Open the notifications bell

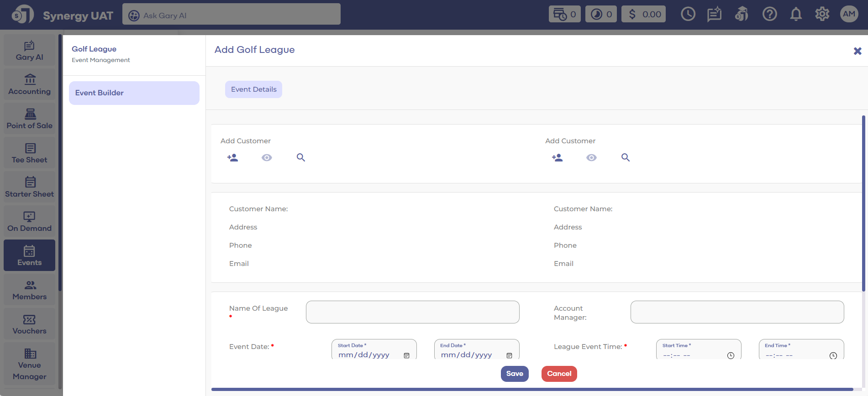click(796, 15)
